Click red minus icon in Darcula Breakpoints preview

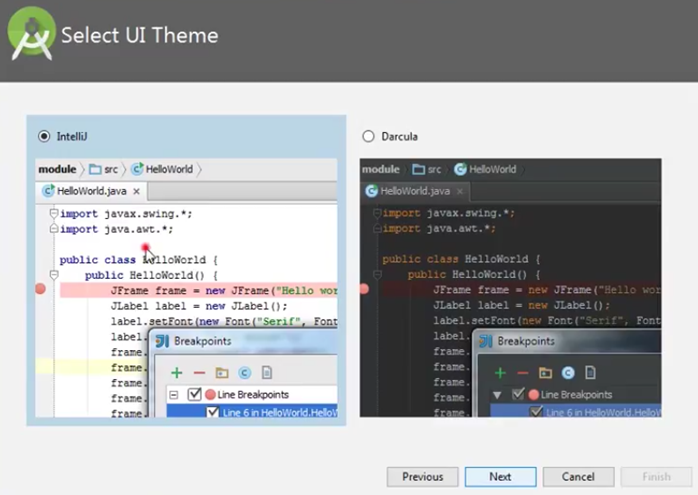point(522,373)
